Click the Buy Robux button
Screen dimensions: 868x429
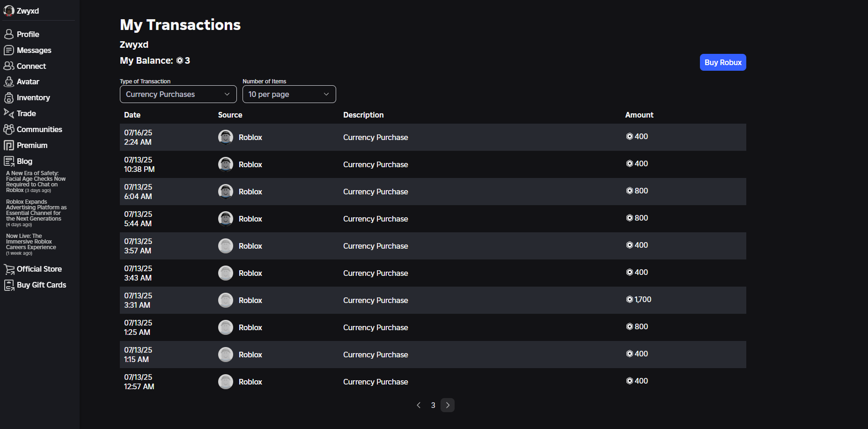pyautogui.click(x=723, y=62)
